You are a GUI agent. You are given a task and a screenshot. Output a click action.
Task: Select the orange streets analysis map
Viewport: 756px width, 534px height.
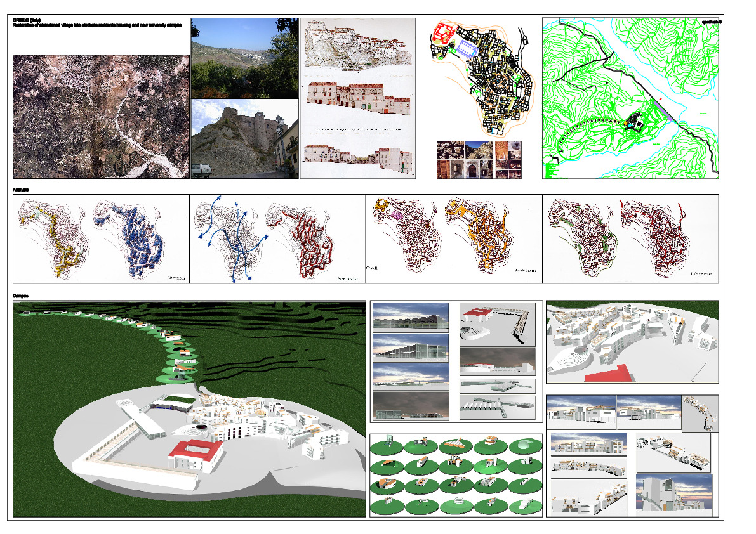(x=478, y=235)
